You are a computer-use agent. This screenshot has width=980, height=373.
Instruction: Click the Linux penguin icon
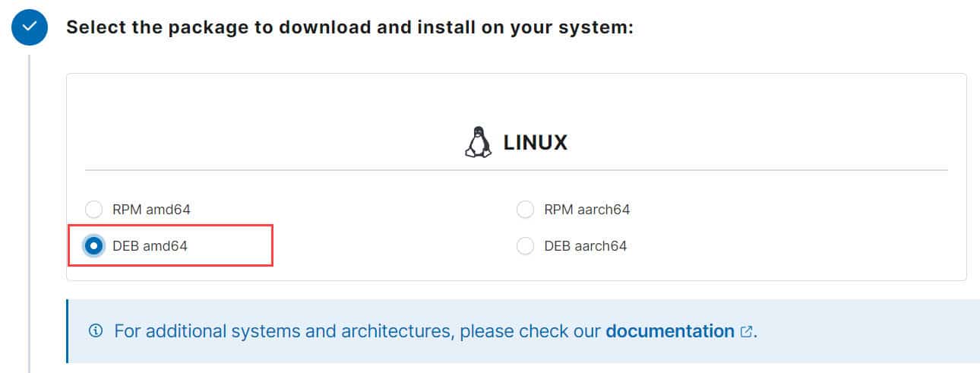click(478, 142)
